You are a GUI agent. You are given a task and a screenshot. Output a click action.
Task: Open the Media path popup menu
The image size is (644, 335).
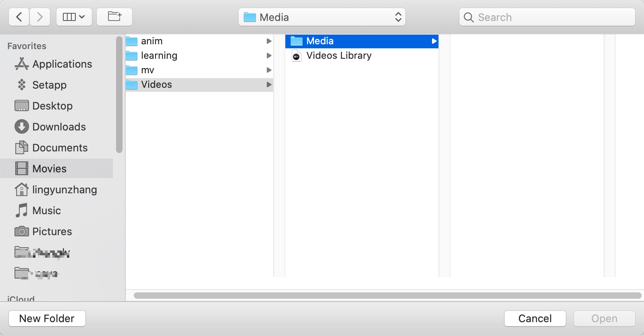pos(322,17)
